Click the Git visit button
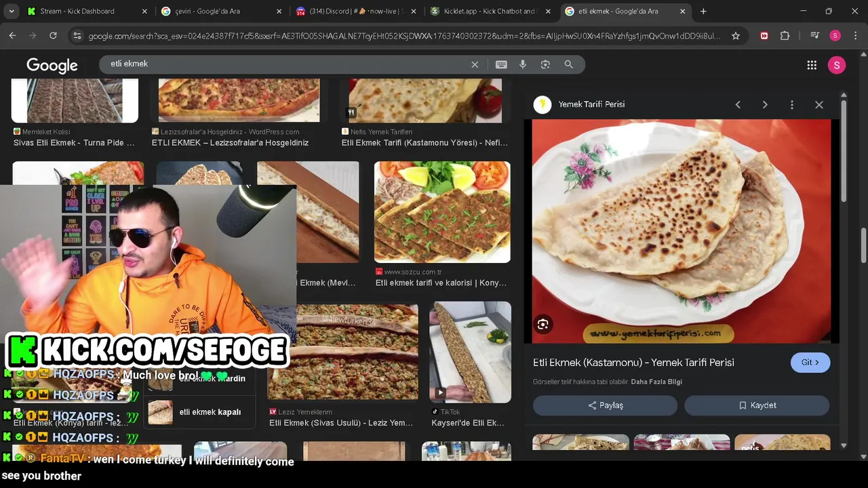This screenshot has height=488, width=868. (x=810, y=363)
